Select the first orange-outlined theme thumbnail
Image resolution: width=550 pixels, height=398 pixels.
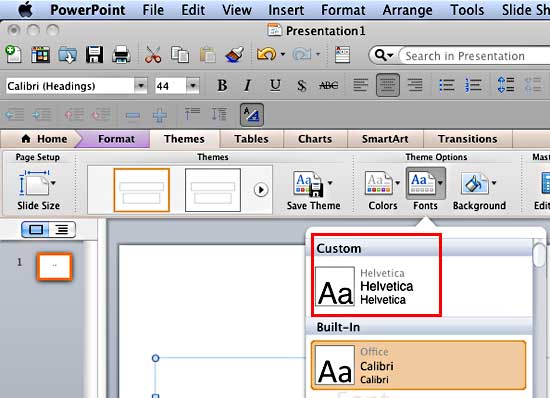click(142, 190)
